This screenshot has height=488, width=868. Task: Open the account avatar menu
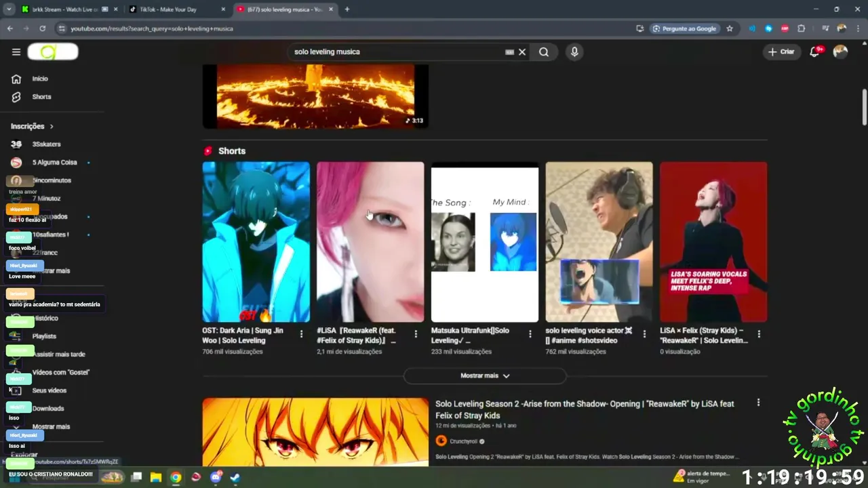coord(840,52)
